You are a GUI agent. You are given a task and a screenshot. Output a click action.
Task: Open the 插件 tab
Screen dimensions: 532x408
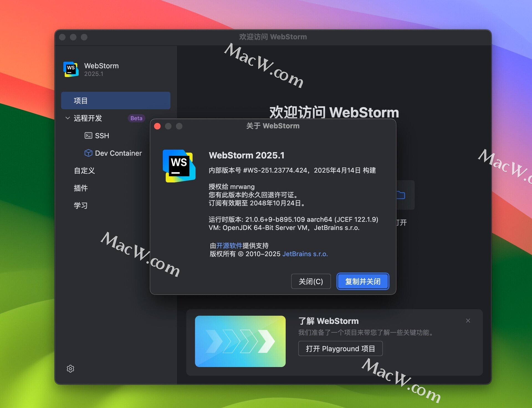point(81,188)
